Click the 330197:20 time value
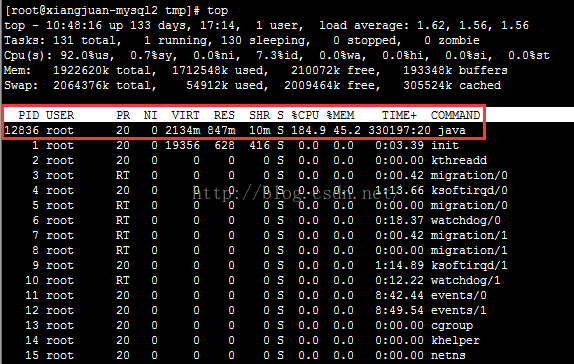The width and height of the screenshot is (574, 364). tap(399, 130)
